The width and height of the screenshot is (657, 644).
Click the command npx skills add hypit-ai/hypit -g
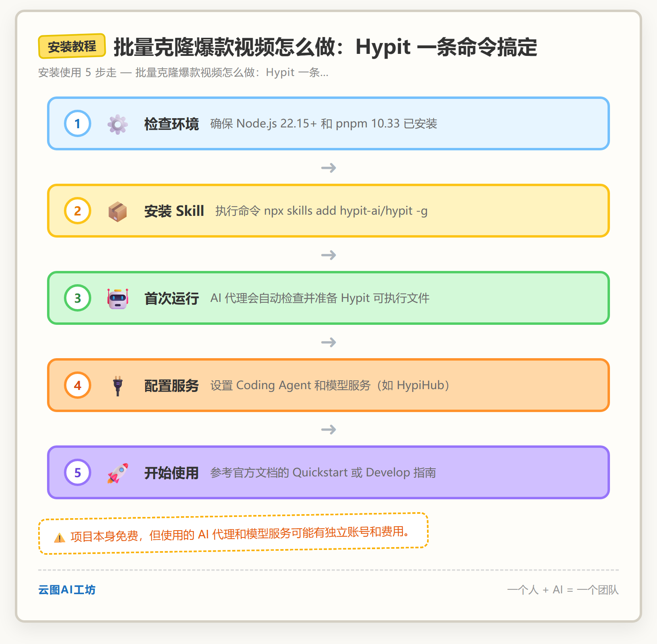coord(346,211)
